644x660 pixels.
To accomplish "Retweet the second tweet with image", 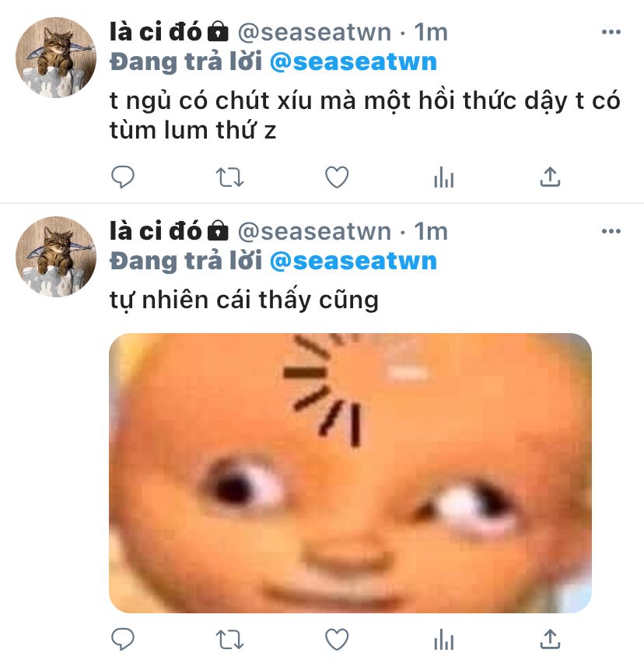I will [229, 639].
